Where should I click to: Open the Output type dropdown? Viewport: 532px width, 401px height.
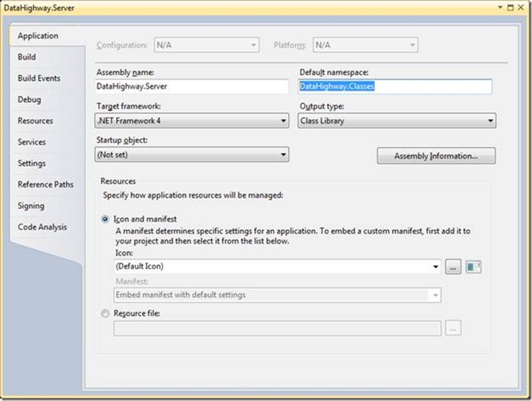coord(397,120)
